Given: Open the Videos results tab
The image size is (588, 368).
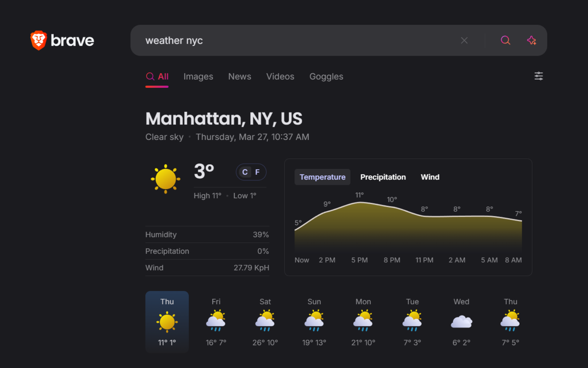Looking at the screenshot, I should pyautogui.click(x=280, y=77).
